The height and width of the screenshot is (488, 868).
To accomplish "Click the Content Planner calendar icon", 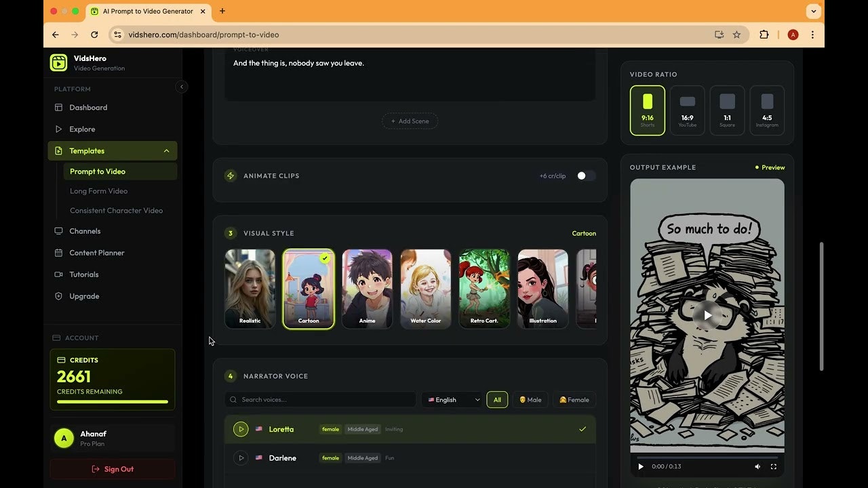I will 58,253.
